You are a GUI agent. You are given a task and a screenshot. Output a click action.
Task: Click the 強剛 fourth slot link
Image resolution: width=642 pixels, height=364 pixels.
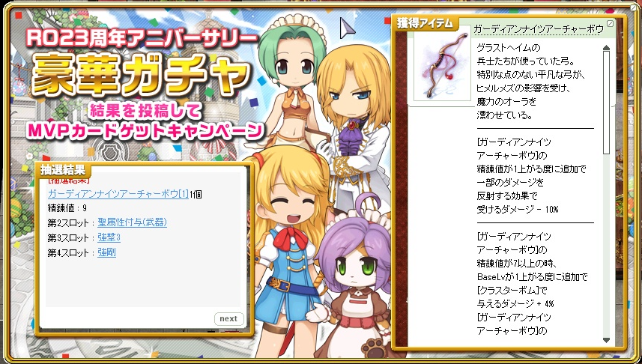pos(106,252)
